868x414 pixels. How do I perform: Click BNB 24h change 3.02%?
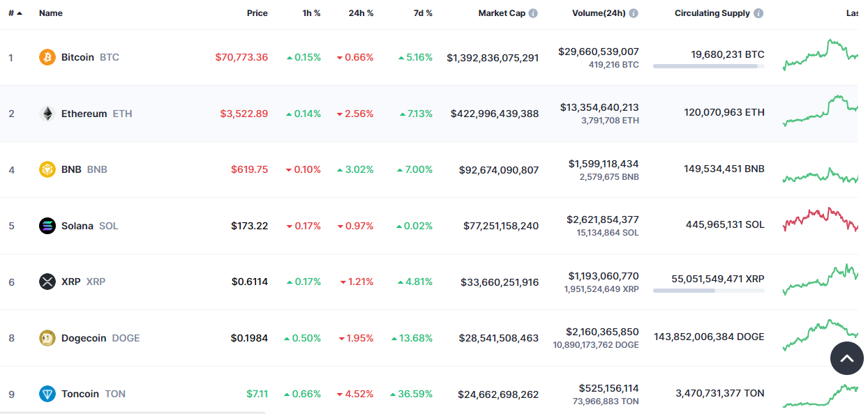pos(355,169)
